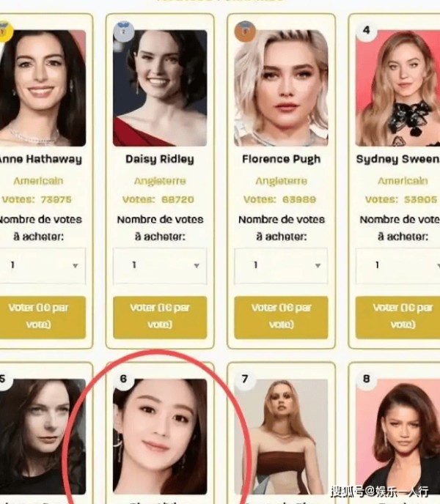The image size is (440, 504).
Task: Click the rank 5 number badge
Action: [4, 379]
